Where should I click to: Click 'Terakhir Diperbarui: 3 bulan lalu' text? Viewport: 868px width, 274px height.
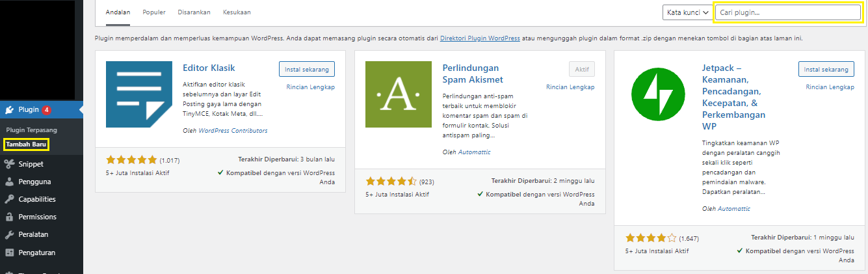(287, 159)
